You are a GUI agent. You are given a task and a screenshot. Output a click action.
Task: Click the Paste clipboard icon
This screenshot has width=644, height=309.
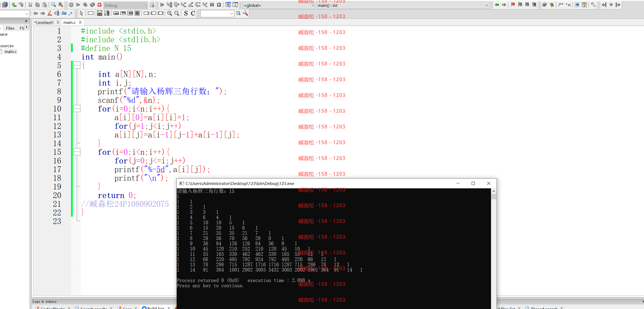[x=45, y=5]
